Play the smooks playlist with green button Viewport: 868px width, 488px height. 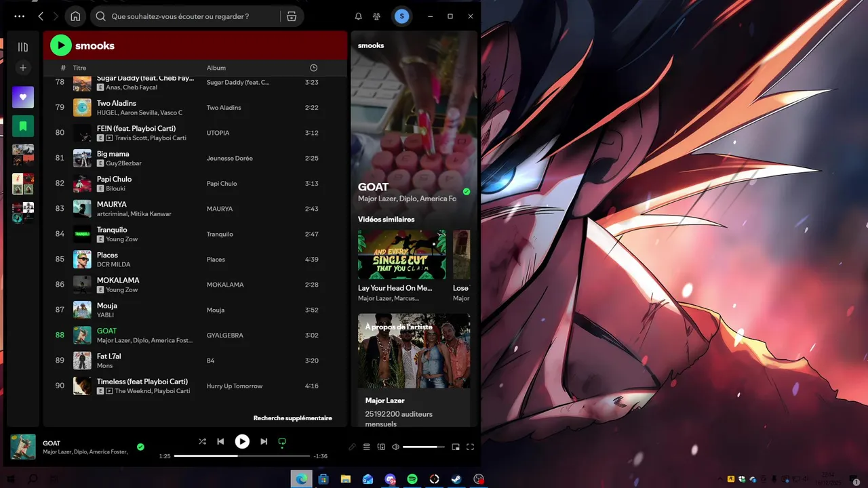[x=61, y=45]
